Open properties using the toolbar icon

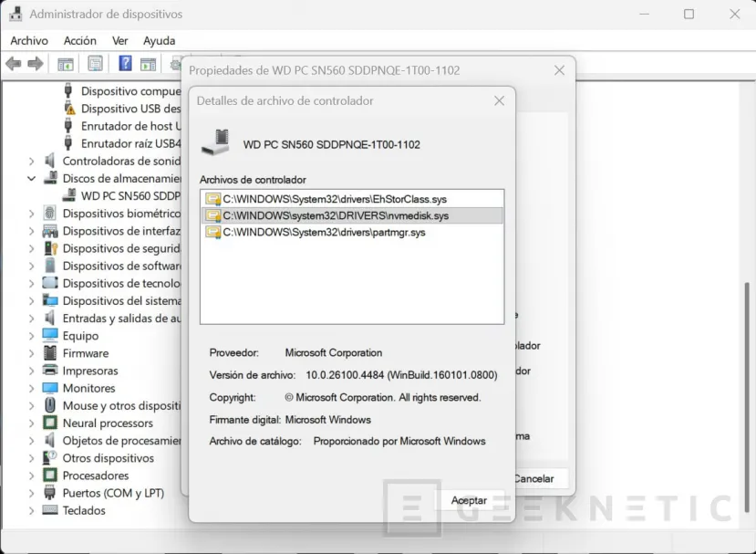tap(94, 63)
